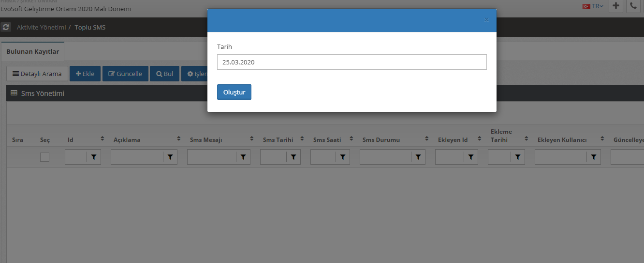Click the filter icon under Sms Mesajı column
644x263 pixels.
(x=243, y=157)
